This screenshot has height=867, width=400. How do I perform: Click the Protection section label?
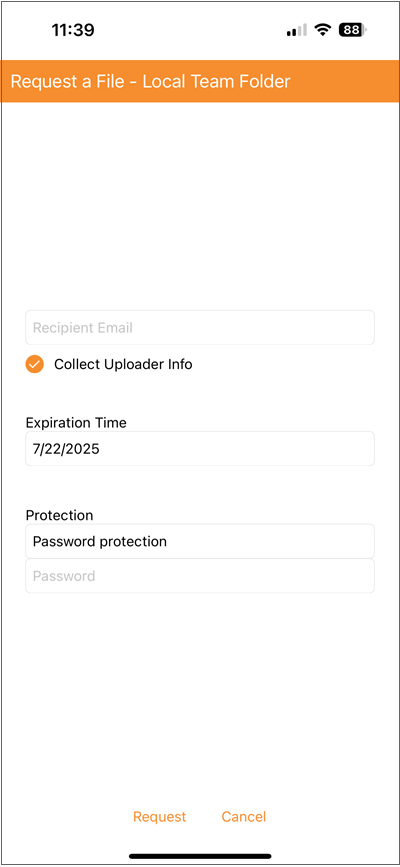(59, 515)
